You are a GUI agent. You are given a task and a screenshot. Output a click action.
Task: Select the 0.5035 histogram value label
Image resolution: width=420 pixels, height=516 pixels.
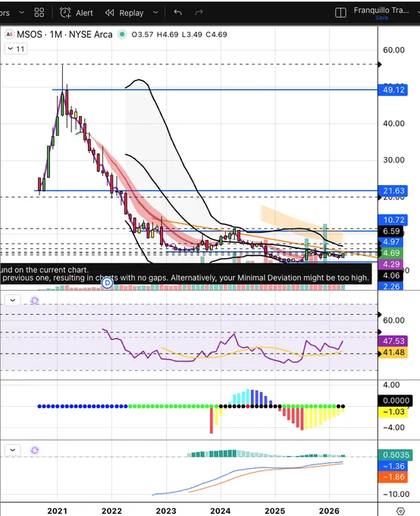coord(395,455)
